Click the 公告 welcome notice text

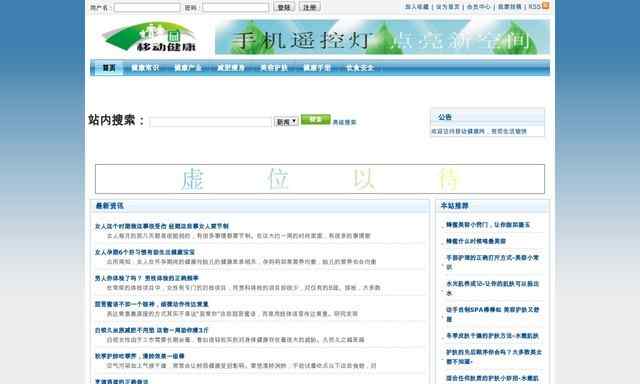point(479,131)
